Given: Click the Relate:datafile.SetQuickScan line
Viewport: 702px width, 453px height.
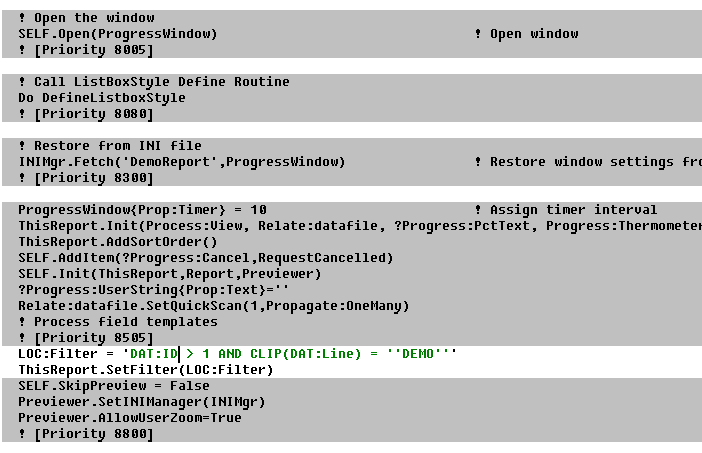Looking at the screenshot, I should point(214,306).
